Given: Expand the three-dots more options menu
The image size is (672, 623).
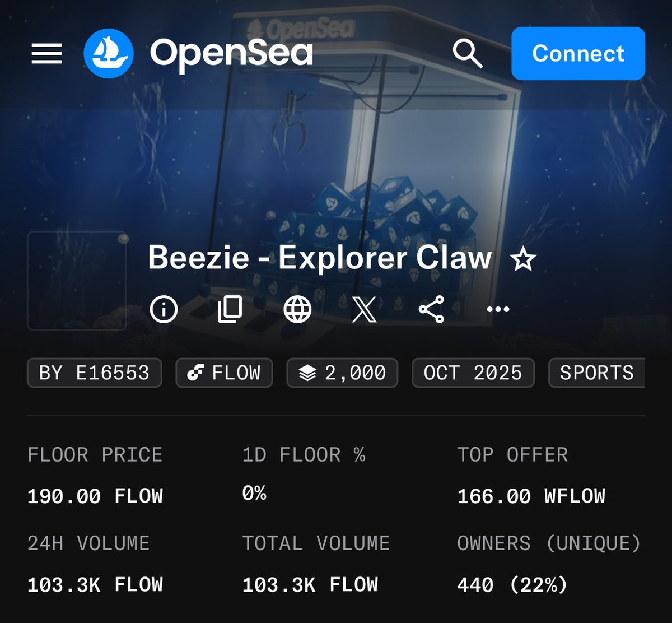Looking at the screenshot, I should point(498,309).
